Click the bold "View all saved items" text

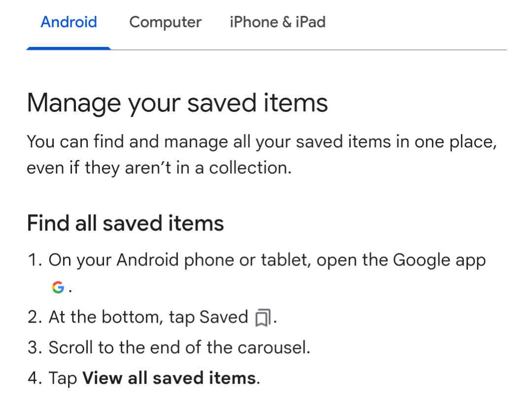point(169,378)
